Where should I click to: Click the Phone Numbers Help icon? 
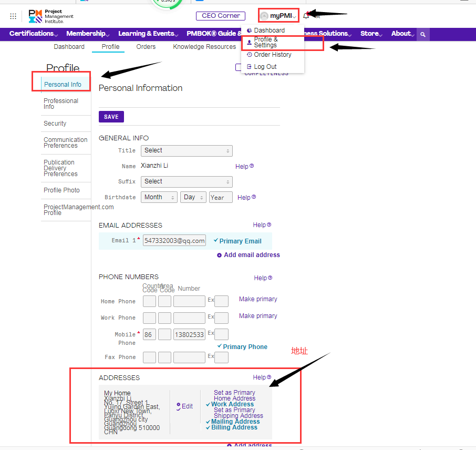tap(270, 278)
